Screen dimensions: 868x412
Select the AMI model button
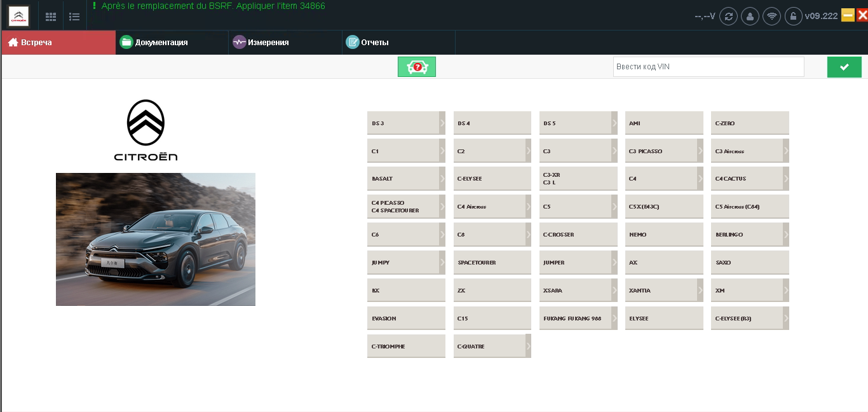point(663,123)
